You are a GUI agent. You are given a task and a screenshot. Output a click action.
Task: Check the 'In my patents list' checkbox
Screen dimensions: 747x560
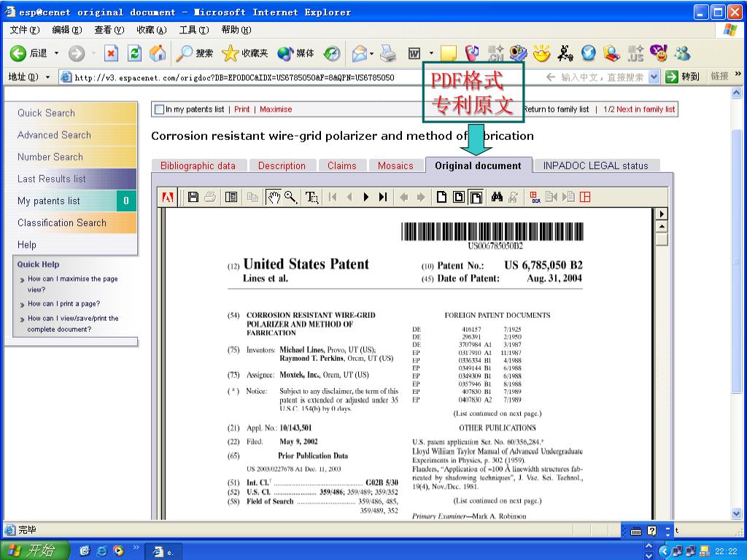[160, 109]
